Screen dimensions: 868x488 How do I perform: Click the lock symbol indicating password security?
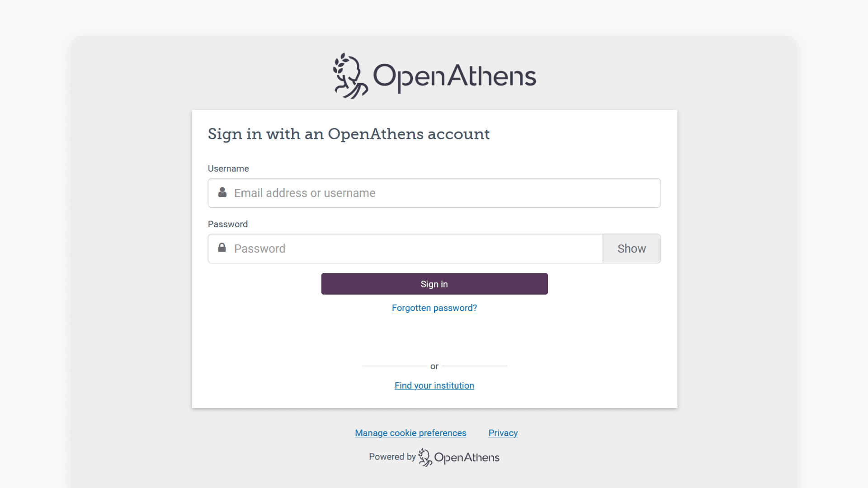point(222,248)
